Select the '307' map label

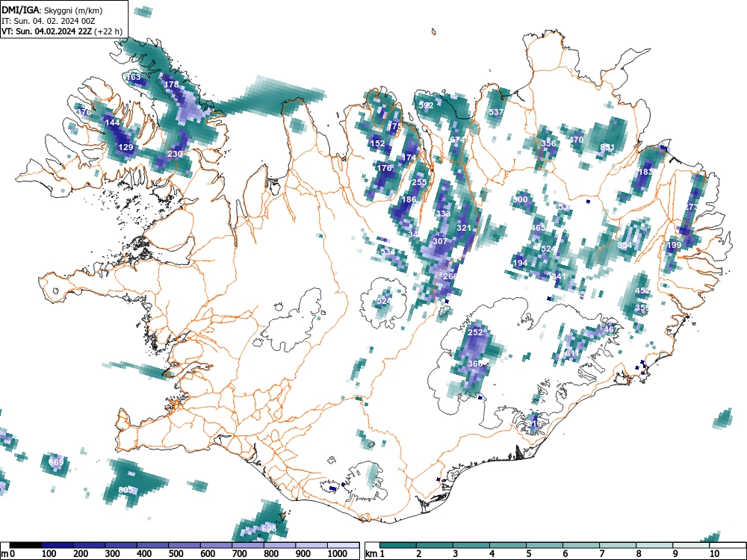(440, 241)
